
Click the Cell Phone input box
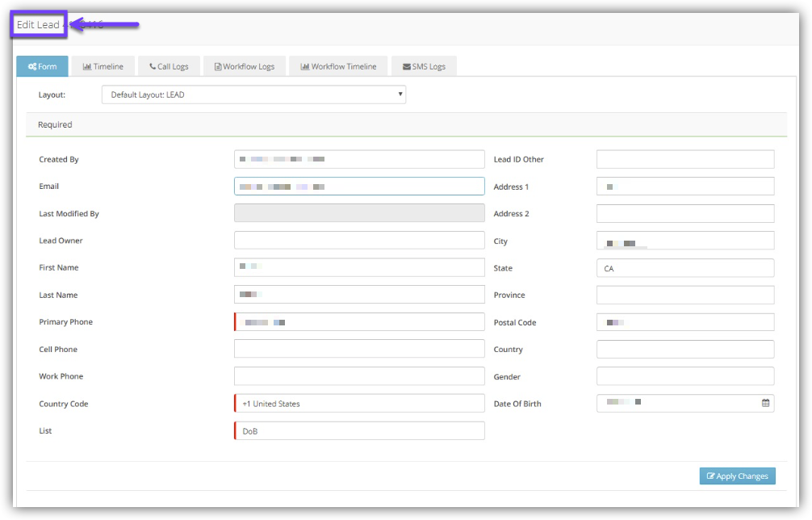(359, 349)
